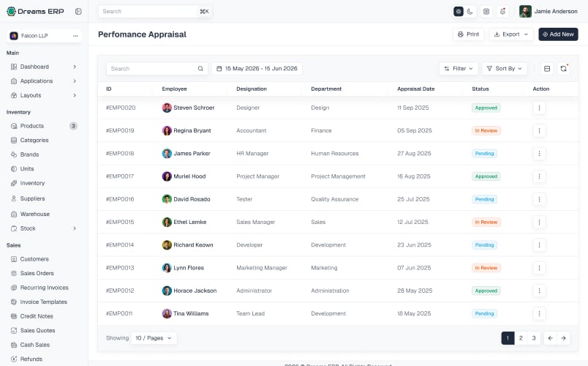Viewport: 588px width, 366px height.
Task: Collapse the sidebar using the toggle icon
Action: [78, 11]
